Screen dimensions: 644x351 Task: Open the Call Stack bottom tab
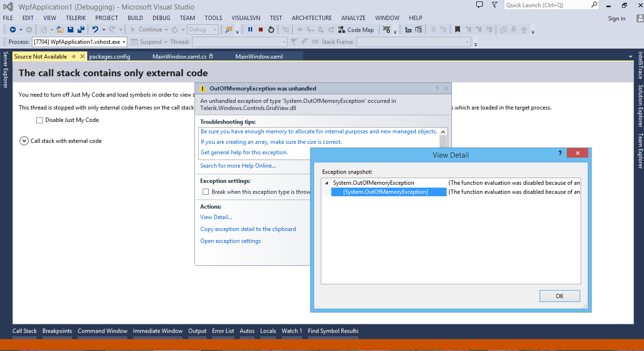click(24, 331)
